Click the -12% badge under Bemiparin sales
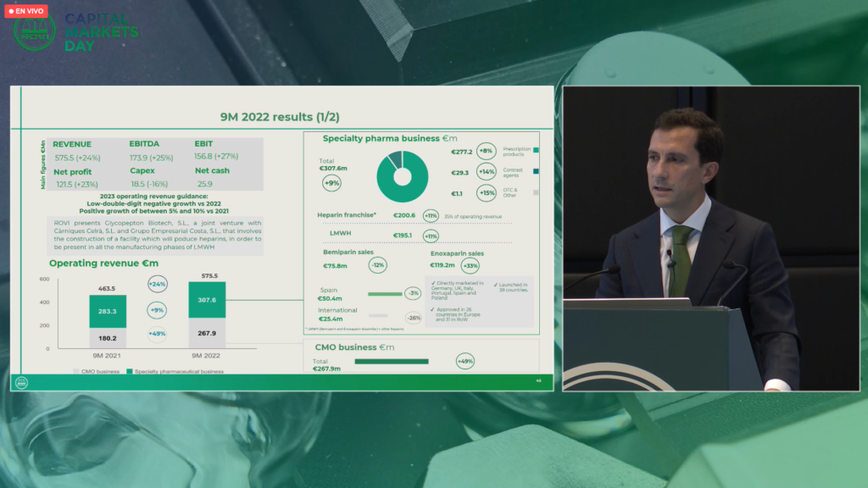The height and width of the screenshot is (488, 868). 378,265
